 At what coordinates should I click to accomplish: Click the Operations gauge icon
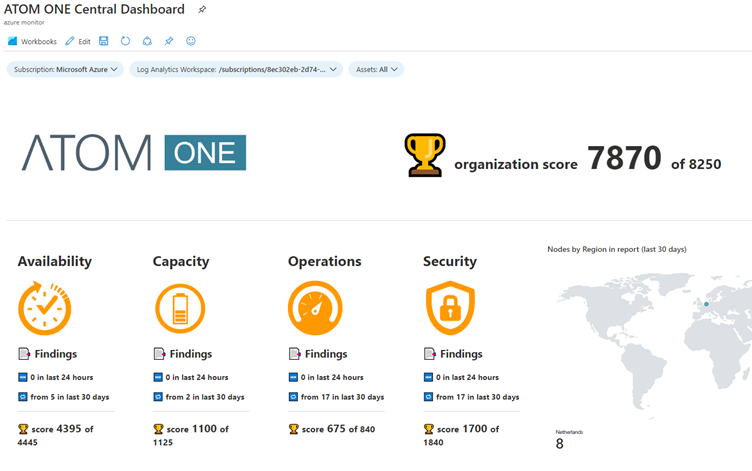(315, 308)
